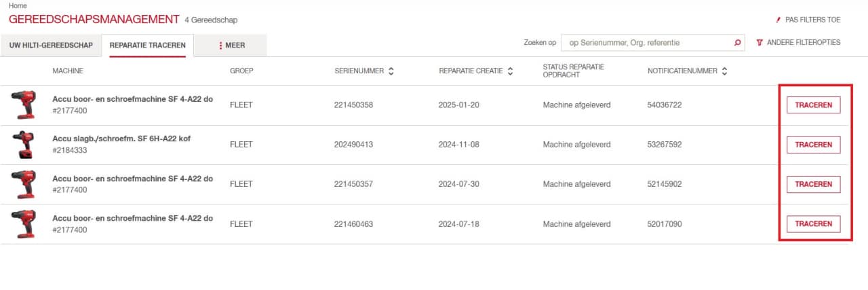
Task: Sort by Notificatienummer using its arrows
Action: click(724, 71)
